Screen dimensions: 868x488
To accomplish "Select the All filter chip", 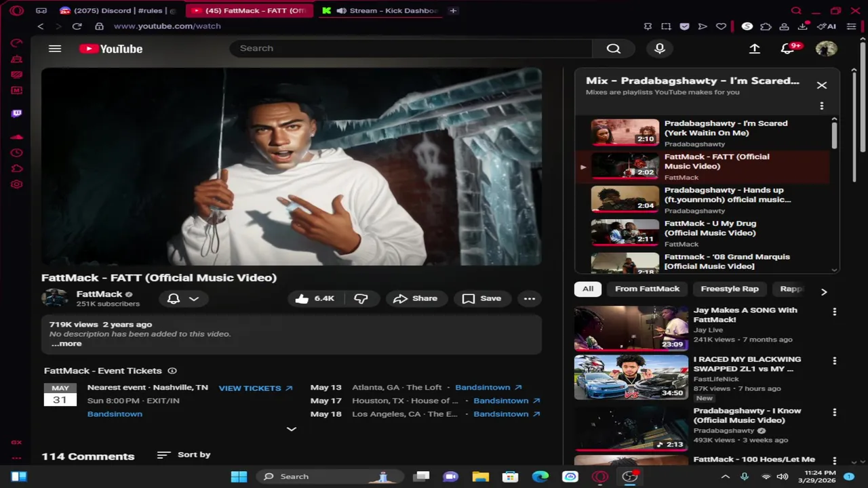I will coord(587,289).
